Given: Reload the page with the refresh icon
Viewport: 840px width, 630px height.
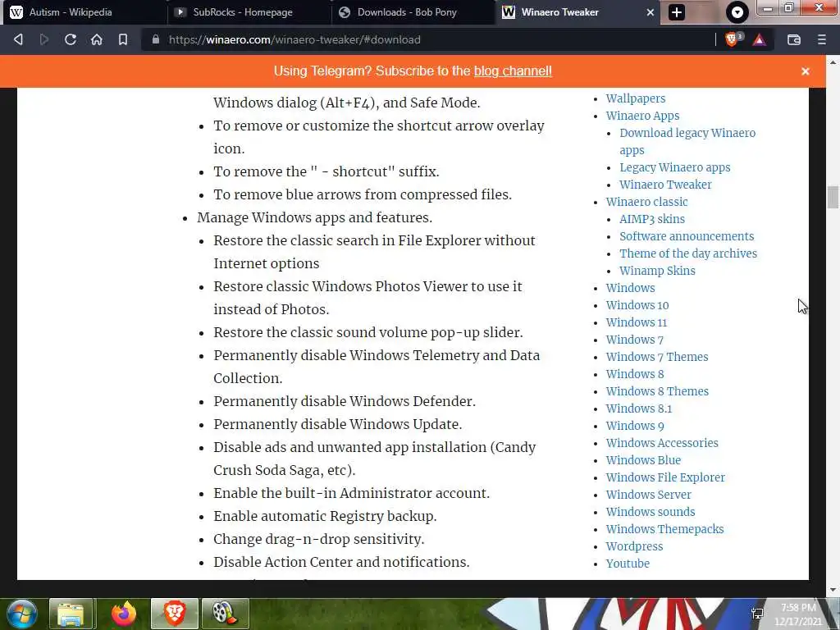Looking at the screenshot, I should point(71,39).
